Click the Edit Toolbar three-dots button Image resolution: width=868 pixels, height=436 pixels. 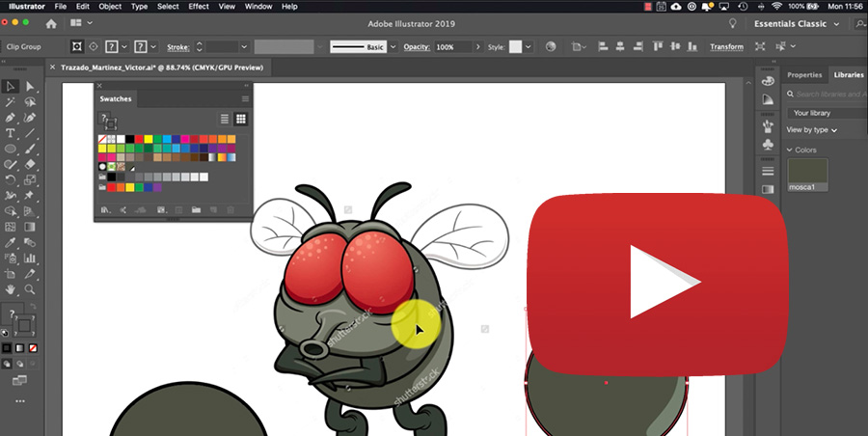[20, 400]
